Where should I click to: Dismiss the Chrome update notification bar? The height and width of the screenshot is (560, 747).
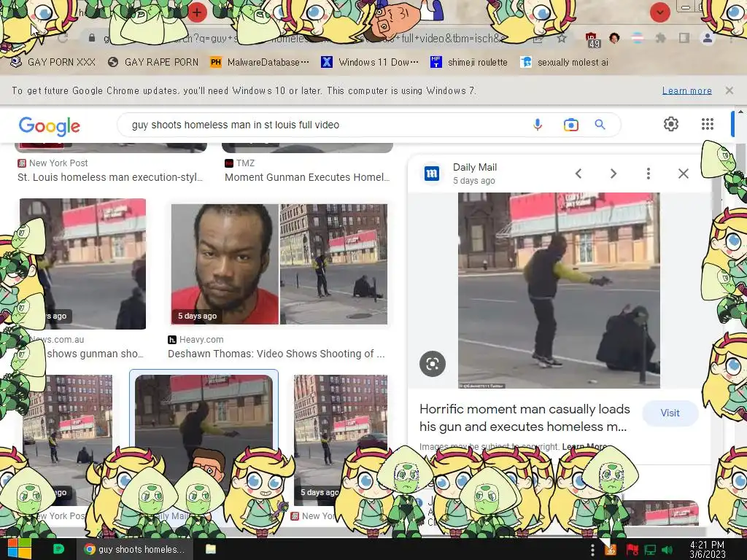tap(729, 90)
